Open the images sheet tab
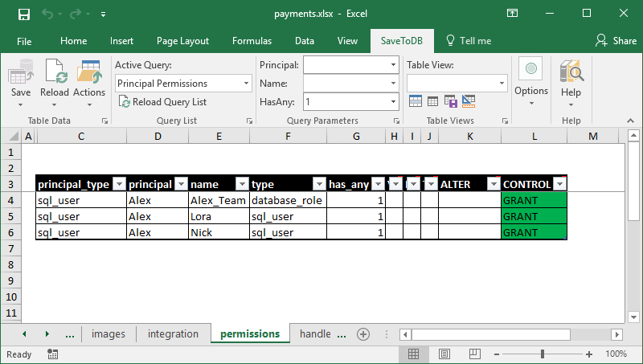643x364 pixels. 109,334
